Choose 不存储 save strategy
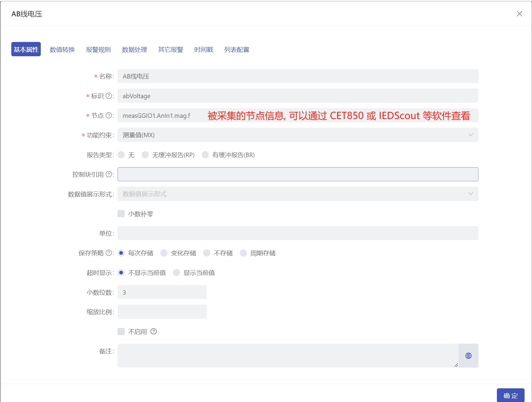 (207, 253)
